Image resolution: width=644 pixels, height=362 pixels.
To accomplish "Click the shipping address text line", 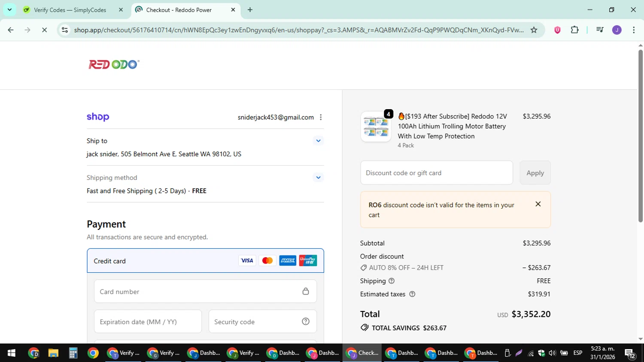I will point(164,154).
